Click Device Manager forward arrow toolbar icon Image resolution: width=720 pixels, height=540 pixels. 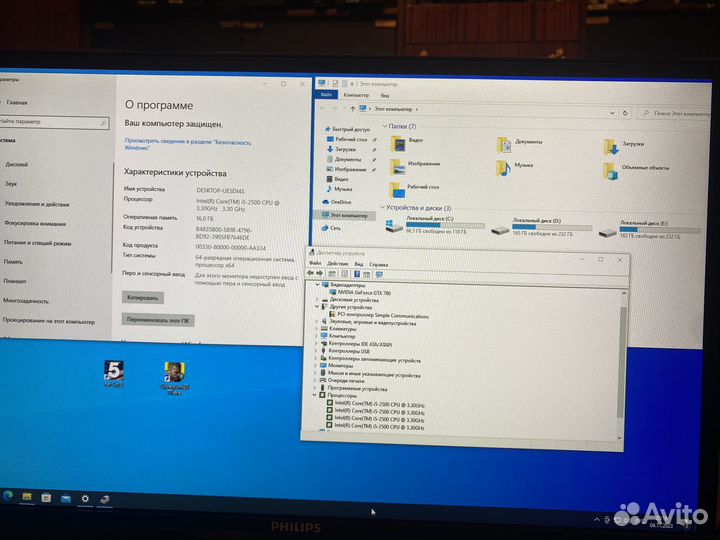(x=319, y=273)
